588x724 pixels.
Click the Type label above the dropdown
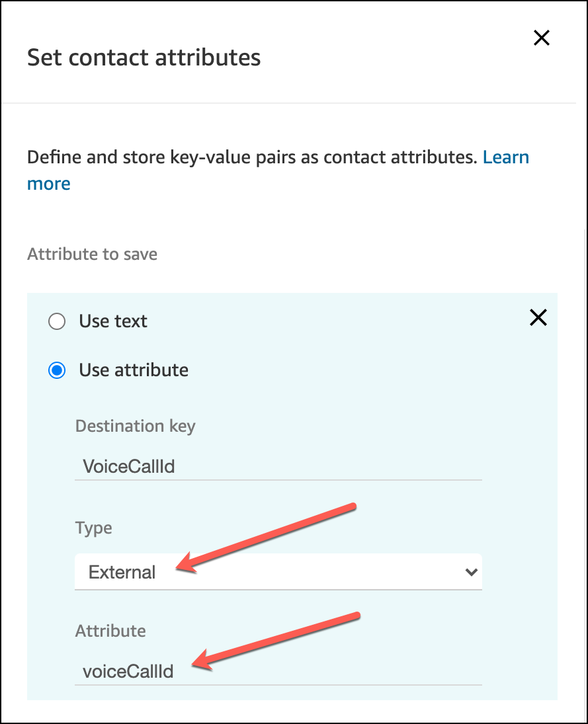pyautogui.click(x=93, y=528)
